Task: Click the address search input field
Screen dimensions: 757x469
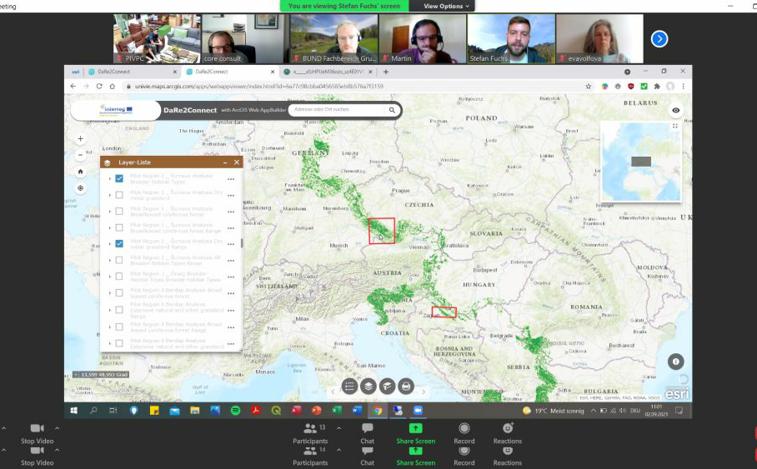Action: click(x=338, y=110)
